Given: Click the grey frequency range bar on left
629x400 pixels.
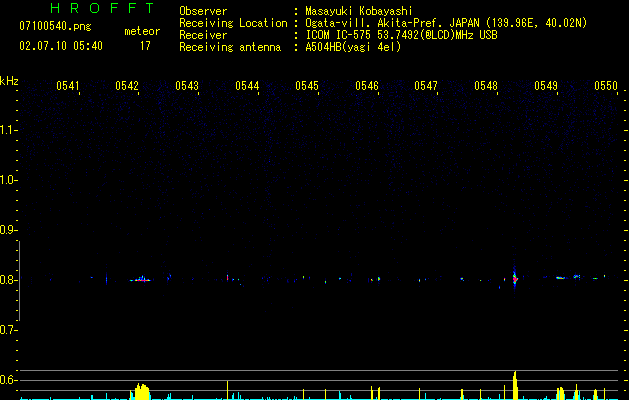Looking at the screenshot, I should tap(19, 281).
